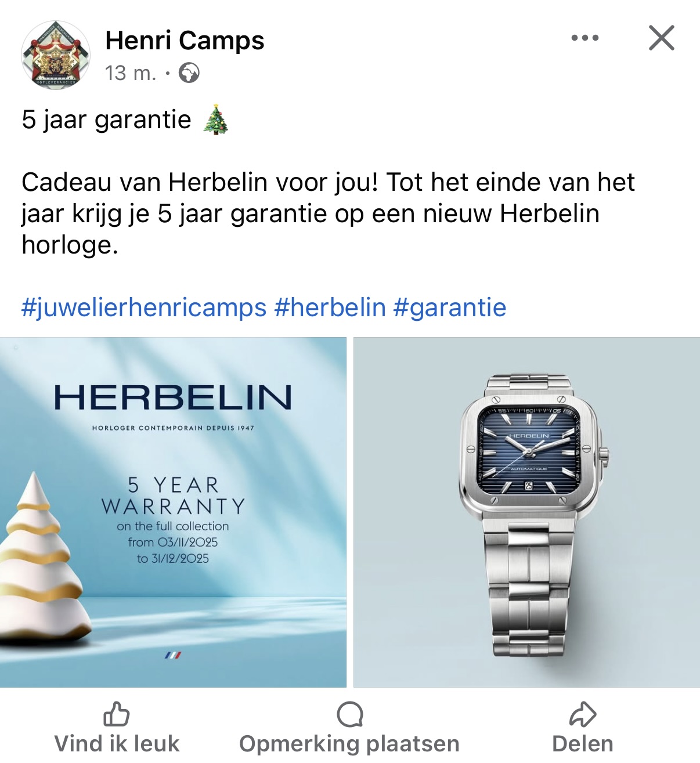
Task: Open the #garantie hashtag link
Action: [450, 308]
